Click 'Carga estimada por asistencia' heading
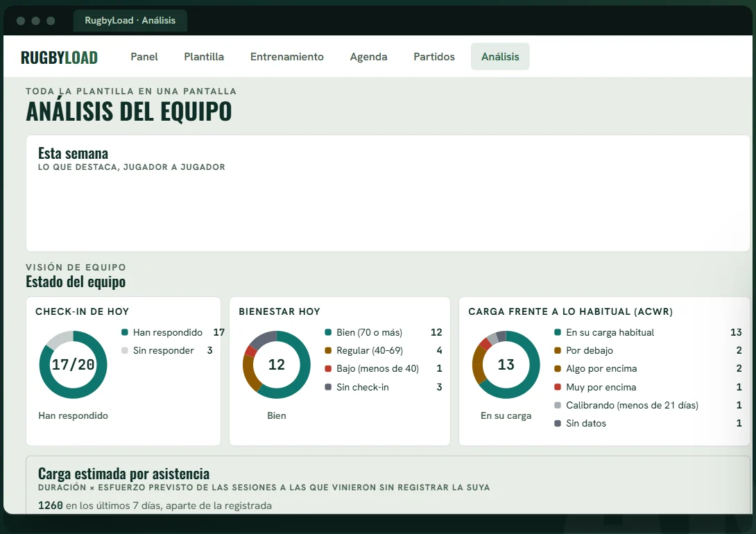 point(124,474)
